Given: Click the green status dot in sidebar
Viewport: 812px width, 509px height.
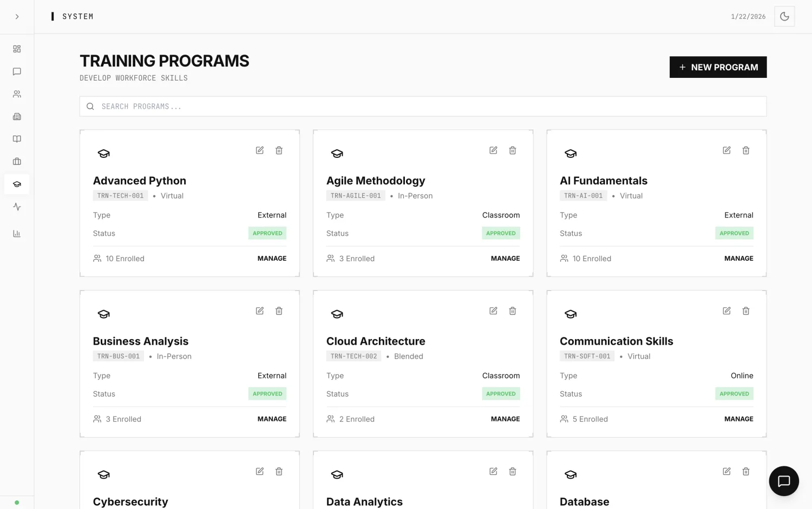Looking at the screenshot, I should coord(17,503).
